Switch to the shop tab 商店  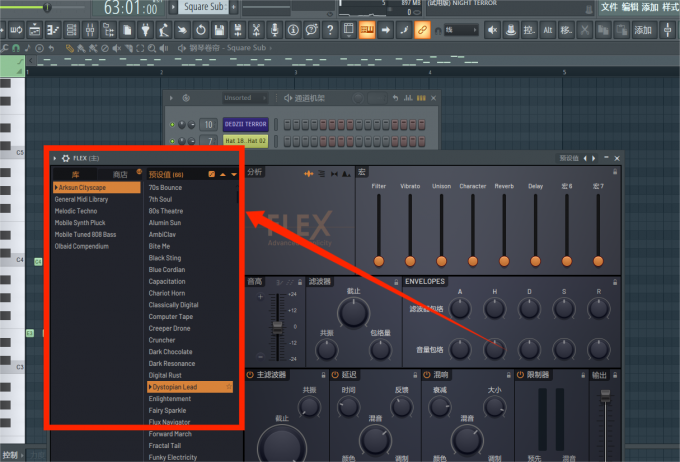120,174
